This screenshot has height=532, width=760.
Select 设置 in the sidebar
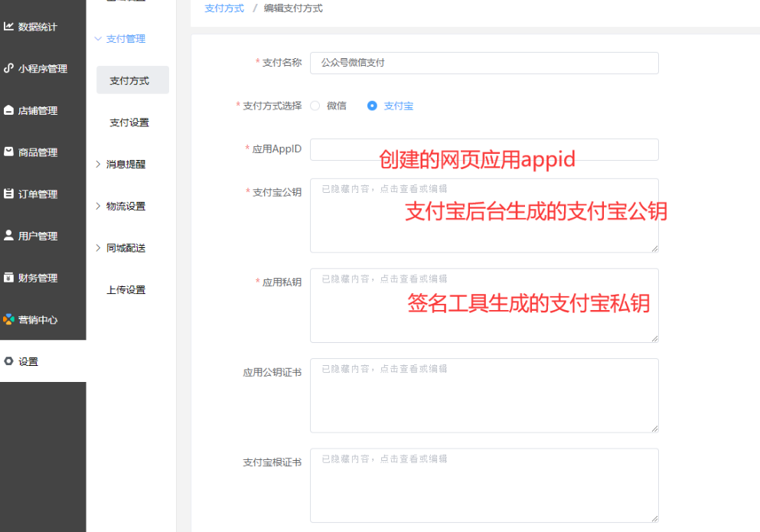tap(43, 361)
